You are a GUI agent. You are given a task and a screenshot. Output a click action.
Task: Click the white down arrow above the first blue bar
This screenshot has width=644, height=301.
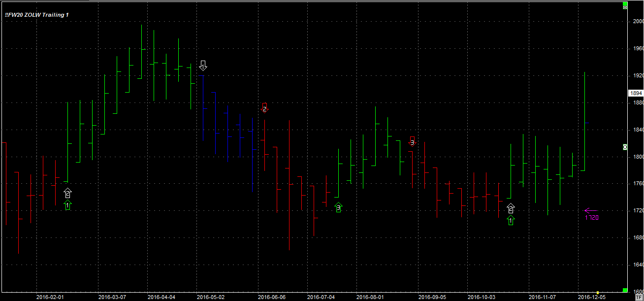[203, 66]
